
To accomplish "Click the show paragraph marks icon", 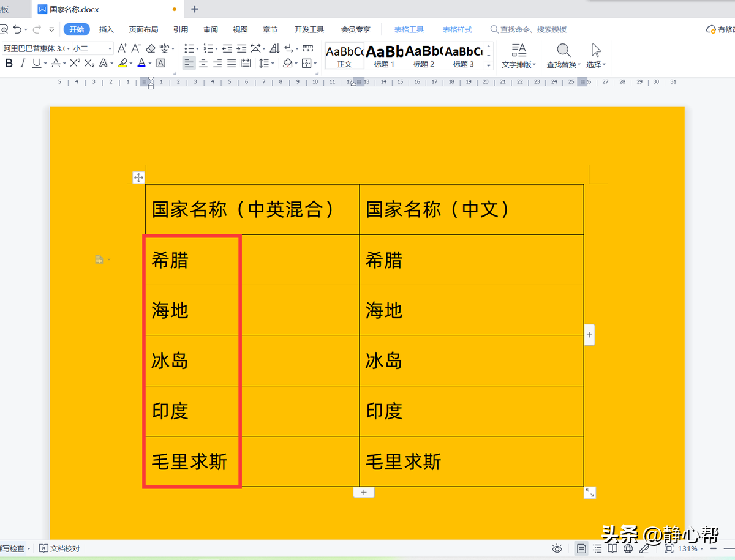I will pos(290,48).
